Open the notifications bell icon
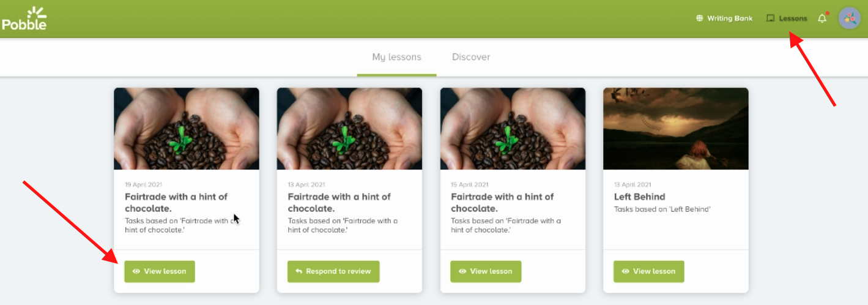This screenshot has height=305, width=868. pyautogui.click(x=822, y=18)
